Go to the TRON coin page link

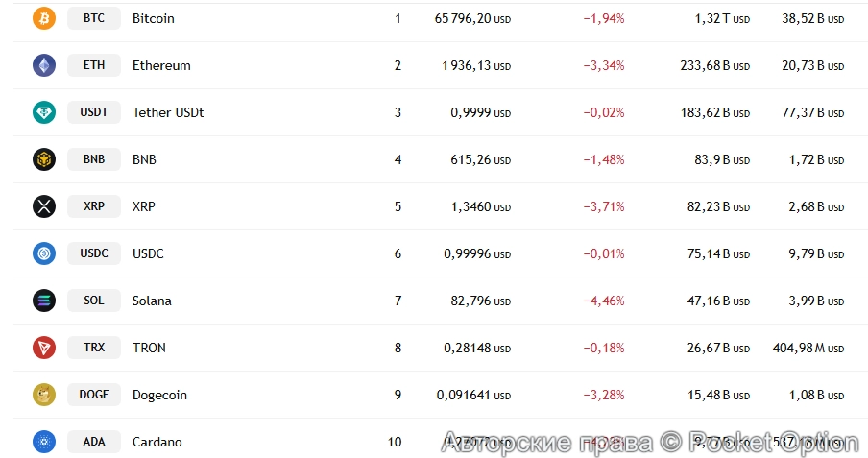149,348
